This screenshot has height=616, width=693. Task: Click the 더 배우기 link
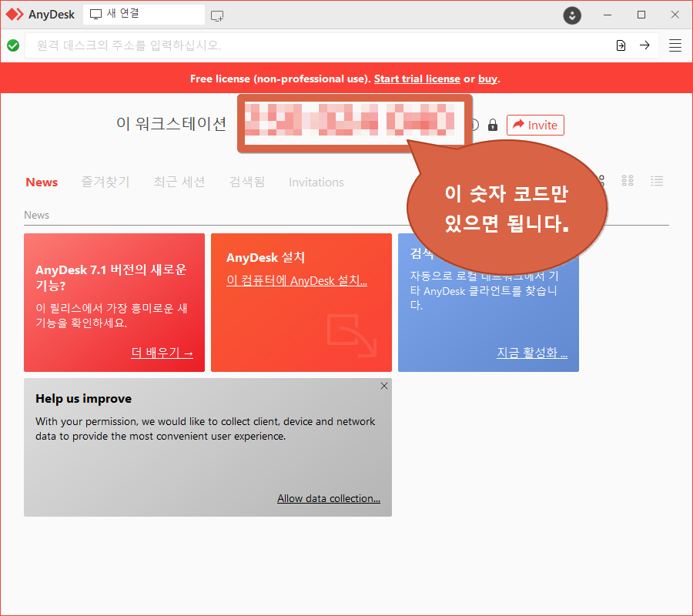coord(162,353)
